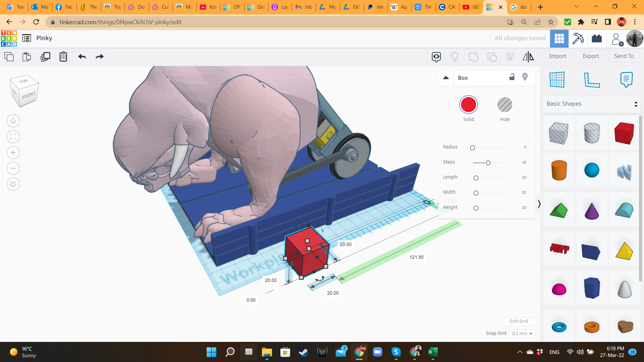Click the Home view icon
Viewport: 644px width, 362px height.
pos(13,121)
